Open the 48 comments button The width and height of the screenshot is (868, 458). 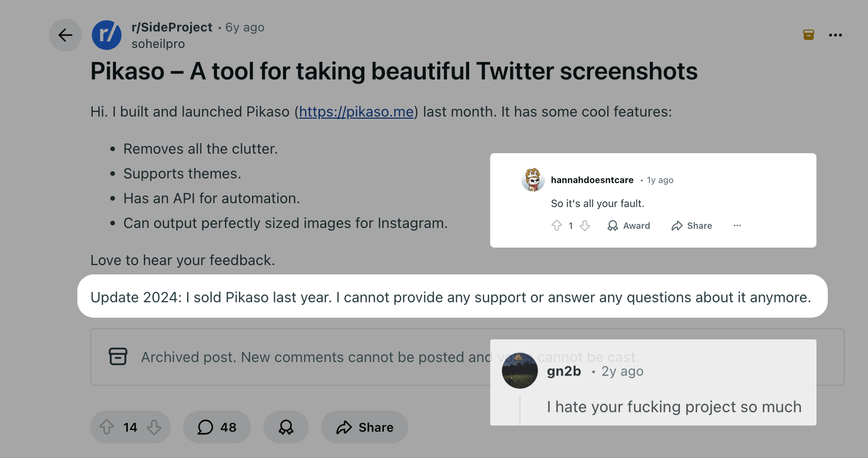tap(217, 427)
